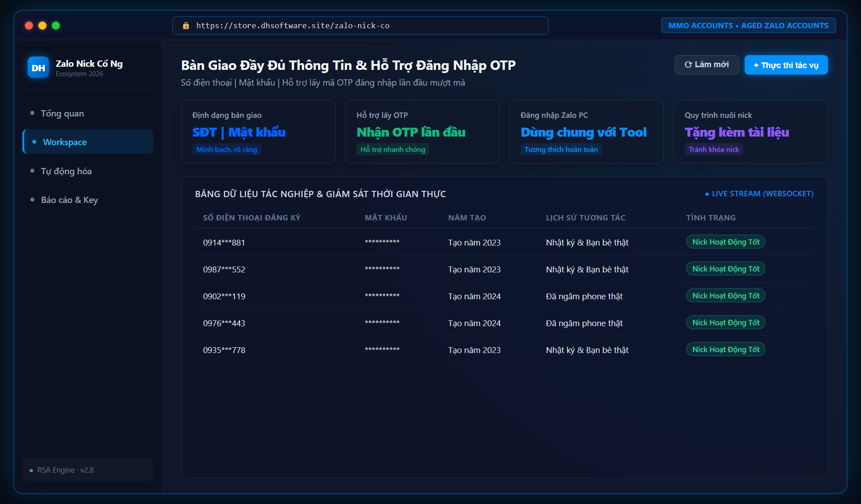Viewport: 861px width, 504px height.
Task: Select the Workspace menu item
Action: [x=88, y=142]
